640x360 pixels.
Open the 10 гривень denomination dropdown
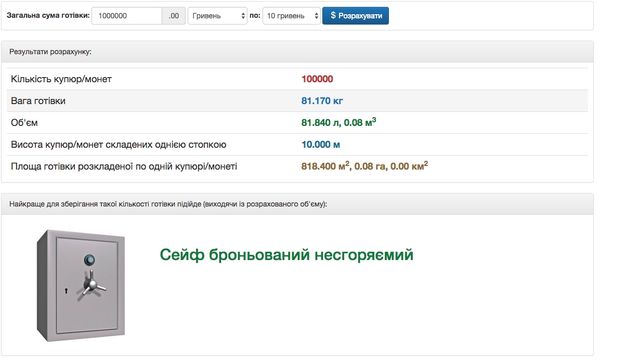tap(291, 16)
